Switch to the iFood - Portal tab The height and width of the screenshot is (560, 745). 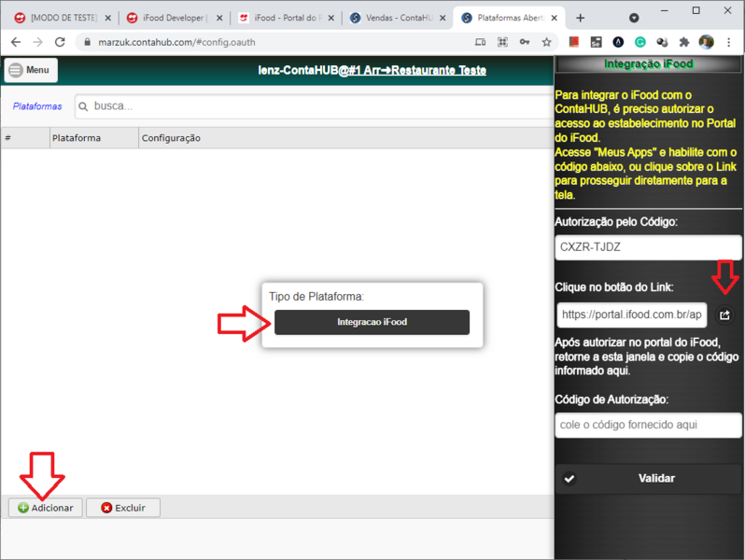point(285,18)
